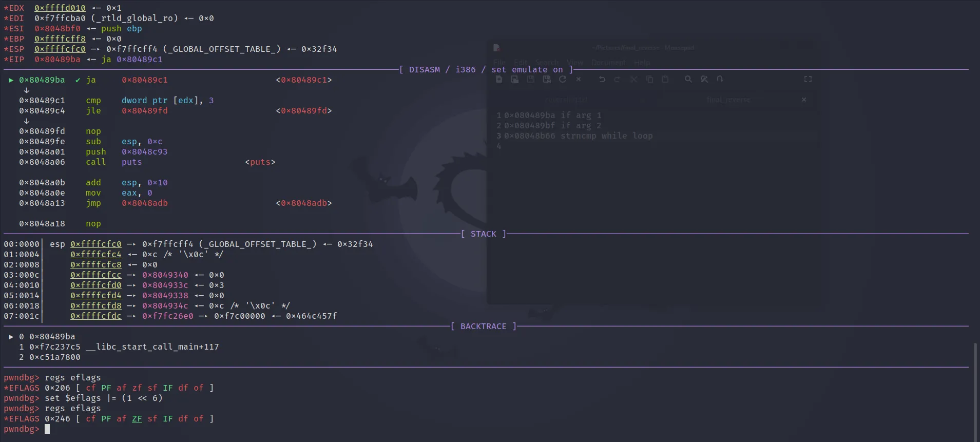This screenshot has width=980, height=442.
Task: Click stack address 0xffffcfcc
Action: (x=96, y=275)
